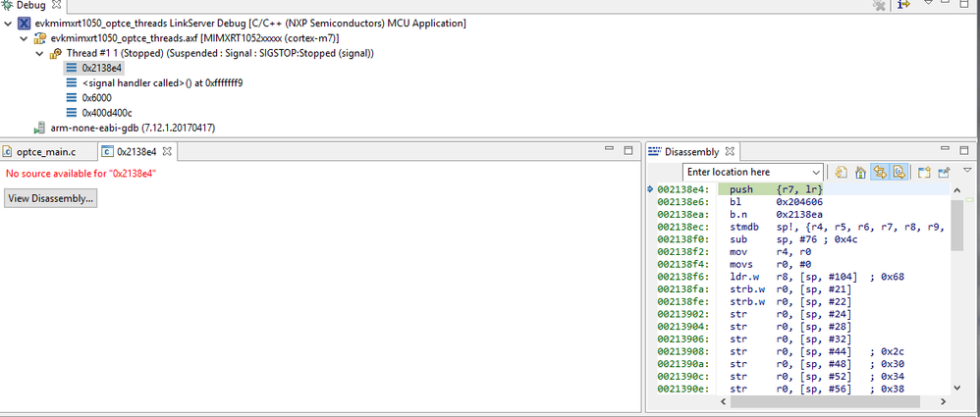This screenshot has width=980, height=417.
Task: Click the arm-none-eabi-gdb process icon
Action: (x=40, y=128)
